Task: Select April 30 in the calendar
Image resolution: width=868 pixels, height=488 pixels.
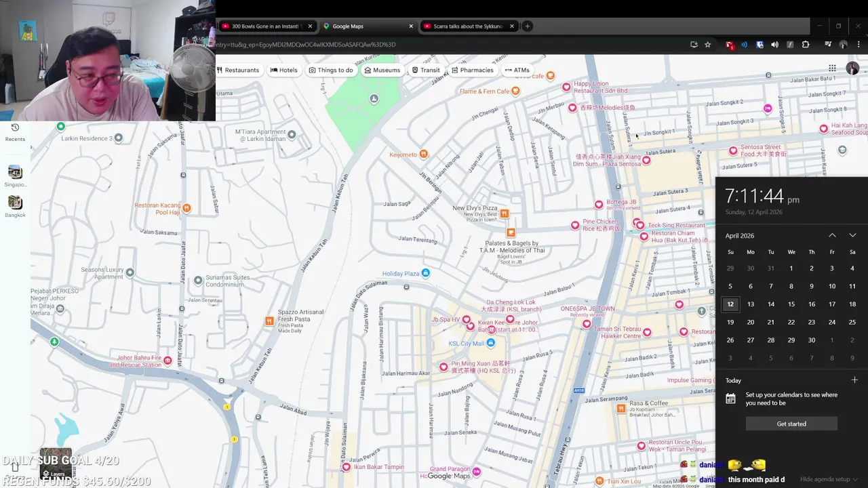Action: point(812,340)
